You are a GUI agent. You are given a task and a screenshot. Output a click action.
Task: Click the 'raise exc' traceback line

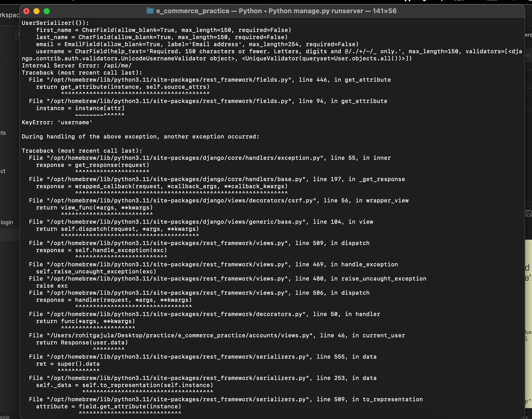coord(52,286)
